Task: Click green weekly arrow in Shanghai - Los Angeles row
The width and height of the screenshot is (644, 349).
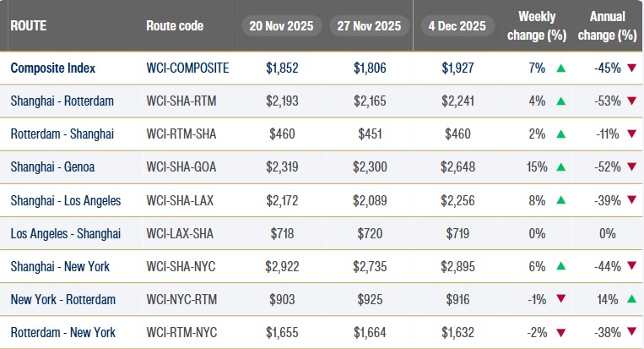Action: (560, 200)
